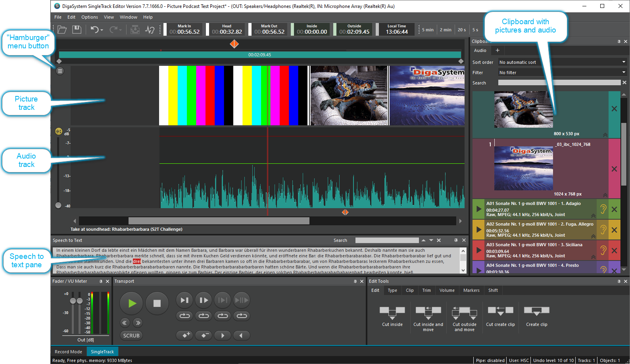This screenshot has height=364, width=630.
Task: Click the Cut inside edit tool
Action: [392, 313]
